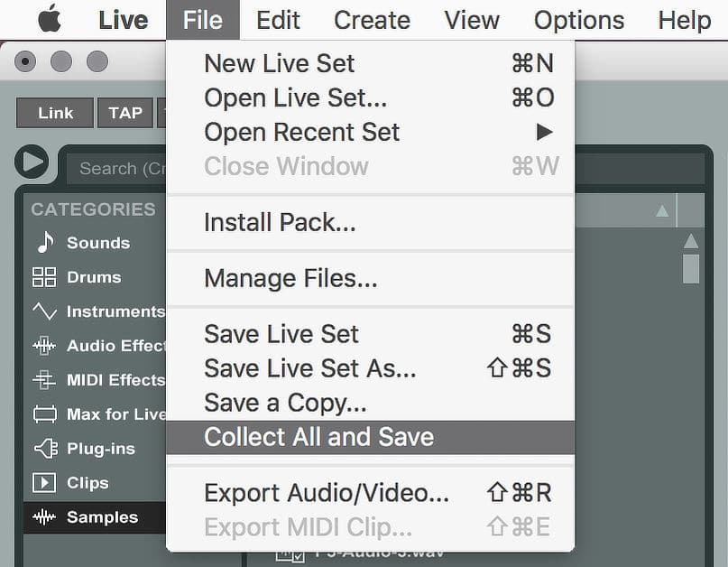The width and height of the screenshot is (728, 567).
Task: Open the Apple menu
Action: [50, 20]
